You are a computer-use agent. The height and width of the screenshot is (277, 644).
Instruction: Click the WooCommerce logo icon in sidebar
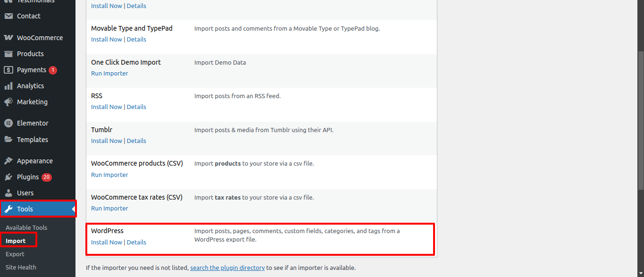click(8, 38)
